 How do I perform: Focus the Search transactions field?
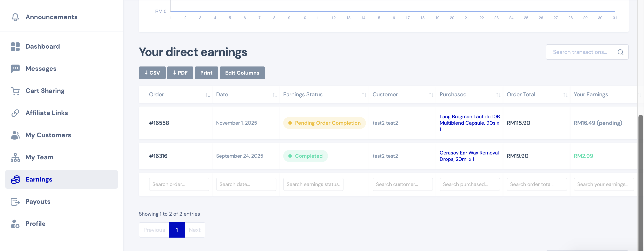click(580, 52)
